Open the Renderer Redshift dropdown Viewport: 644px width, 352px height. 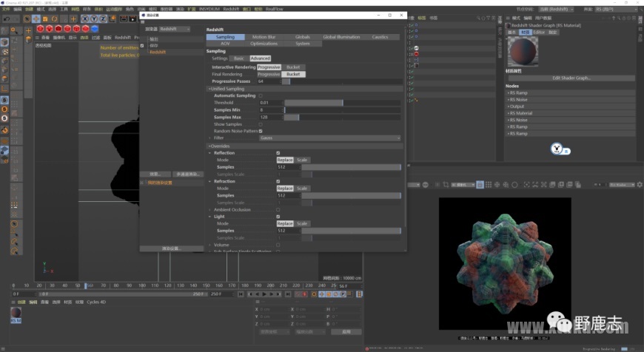175,29
